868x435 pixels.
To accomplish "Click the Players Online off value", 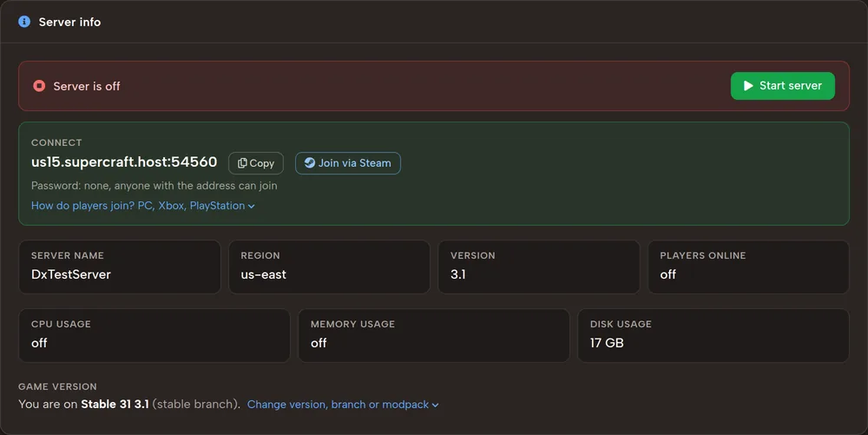I will pyautogui.click(x=667, y=274).
